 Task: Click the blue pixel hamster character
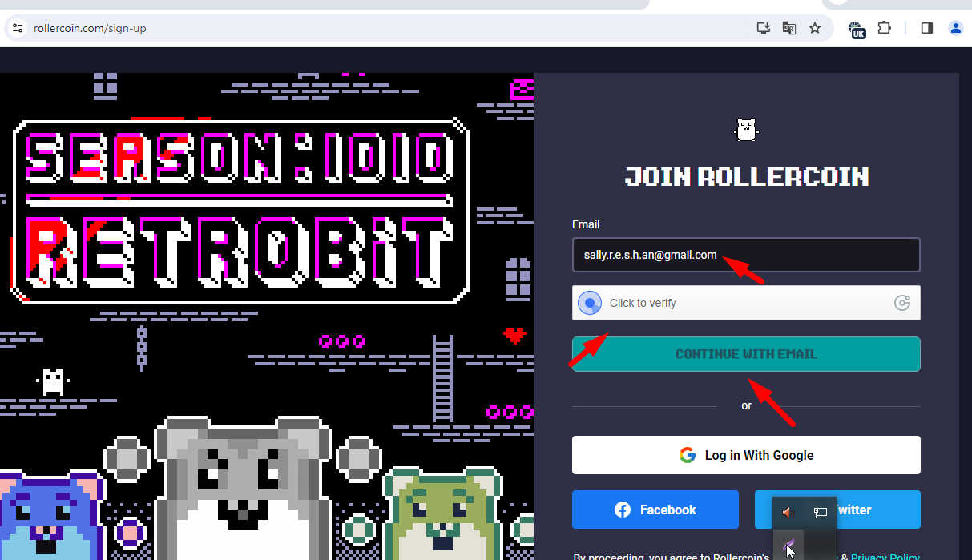pos(52,515)
